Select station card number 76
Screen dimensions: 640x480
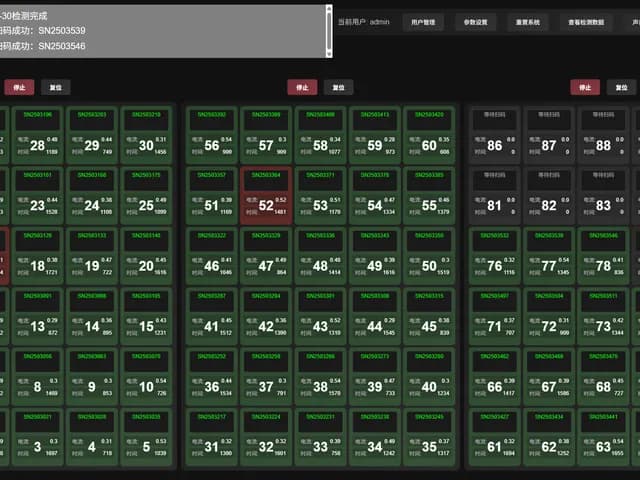click(x=494, y=256)
